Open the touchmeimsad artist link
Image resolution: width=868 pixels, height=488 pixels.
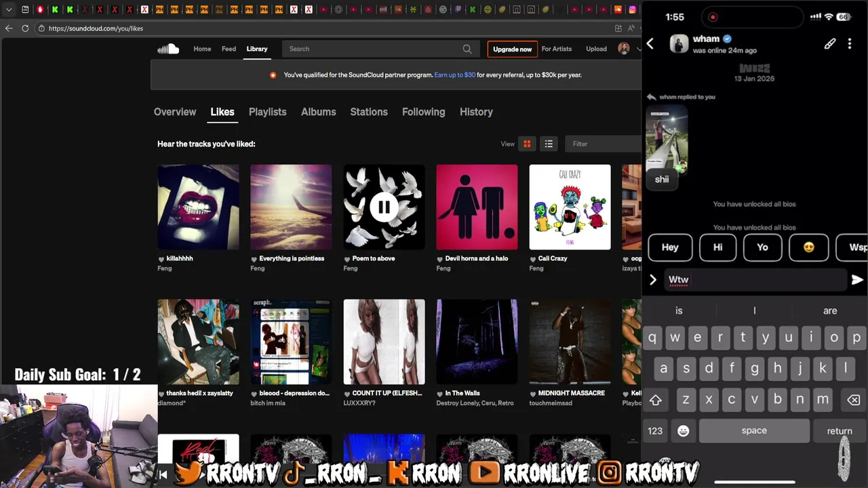coord(550,403)
